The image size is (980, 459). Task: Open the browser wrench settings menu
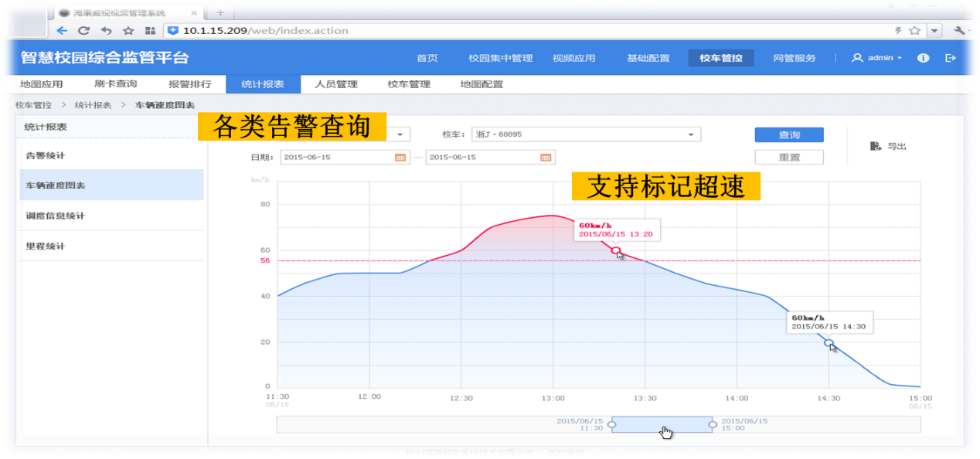(961, 31)
